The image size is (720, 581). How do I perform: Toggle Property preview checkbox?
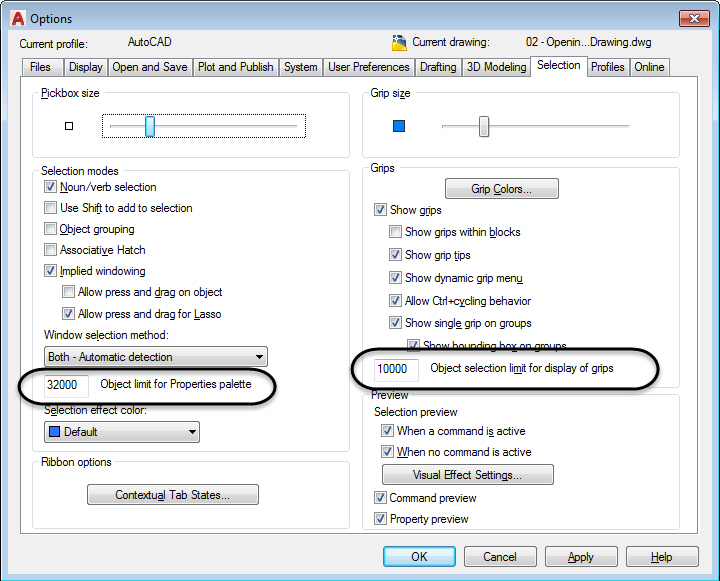click(380, 519)
